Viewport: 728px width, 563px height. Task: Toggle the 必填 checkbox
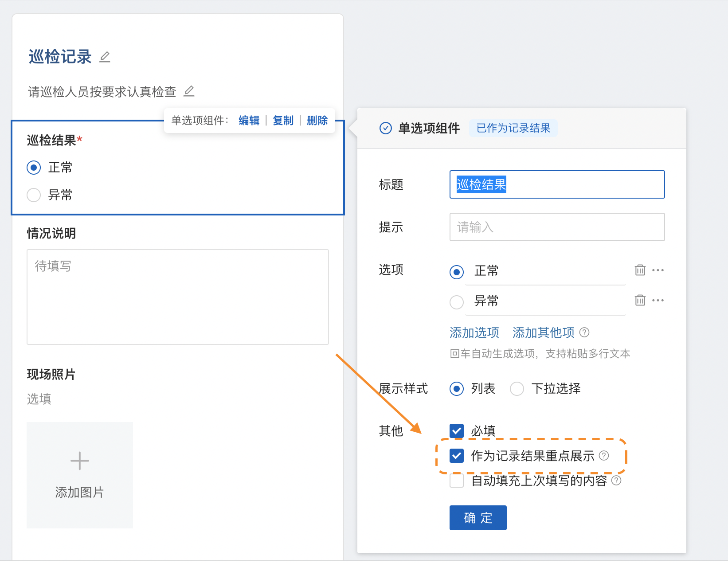[457, 431]
